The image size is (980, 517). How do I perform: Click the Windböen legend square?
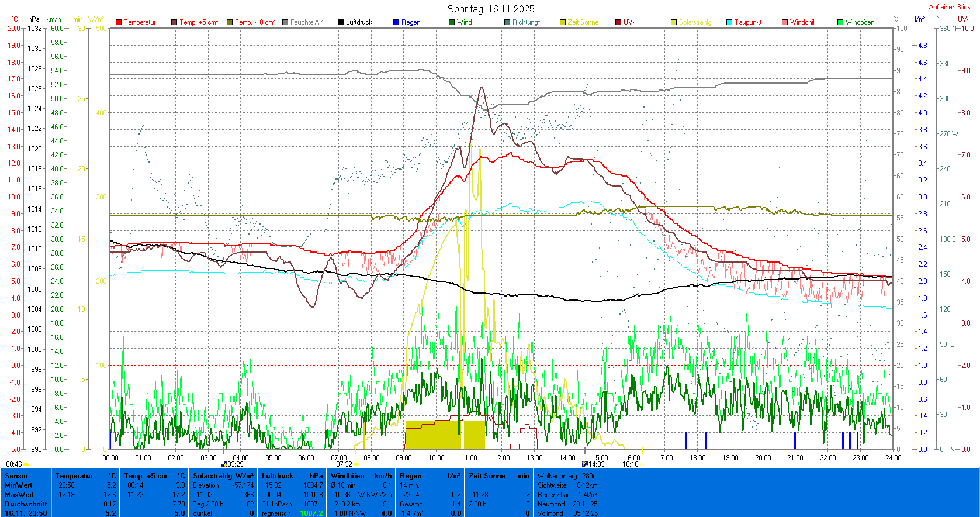pyautogui.click(x=840, y=22)
